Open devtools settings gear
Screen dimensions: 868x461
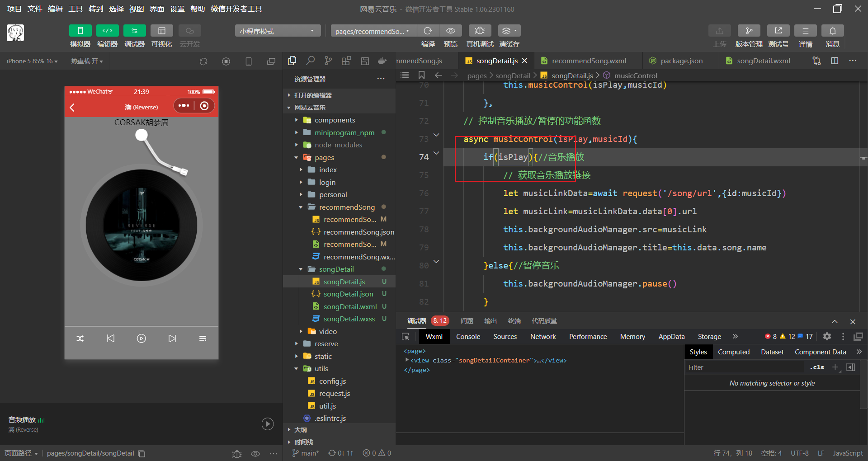(x=827, y=336)
